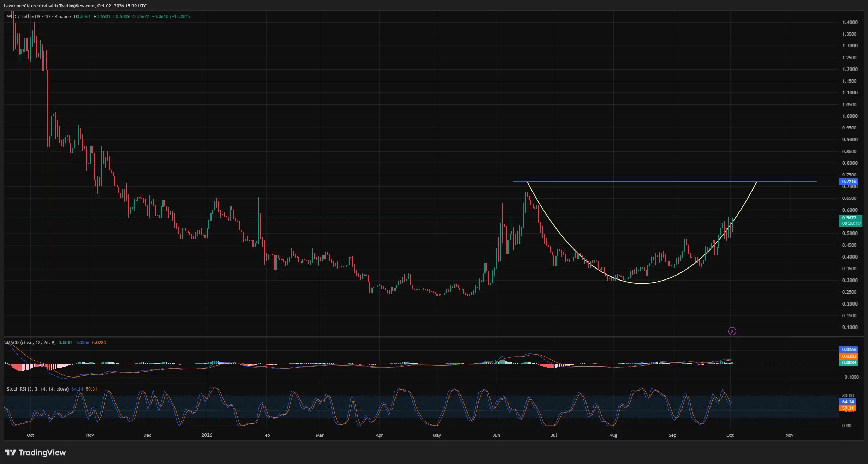Click the 1.4000 price scale label

pyautogui.click(x=850, y=22)
